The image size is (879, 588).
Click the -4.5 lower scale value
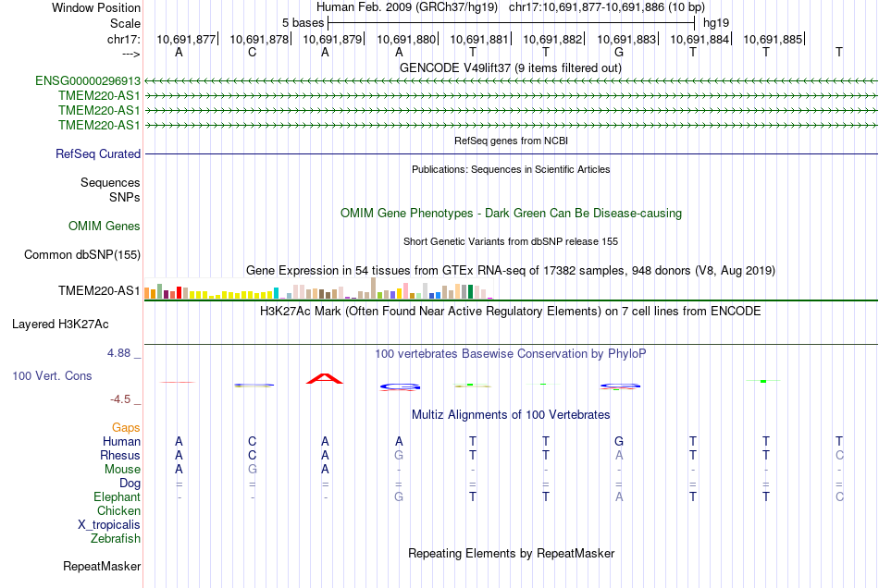click(x=120, y=399)
